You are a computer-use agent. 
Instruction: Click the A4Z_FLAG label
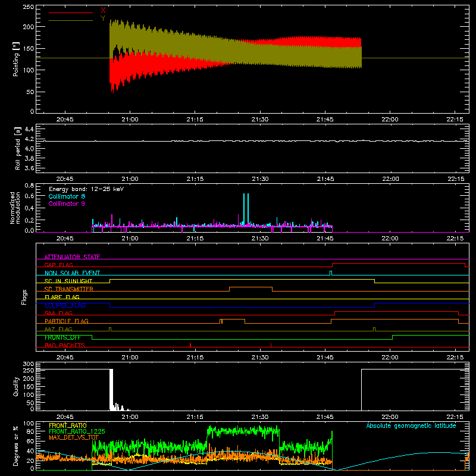tap(58, 329)
